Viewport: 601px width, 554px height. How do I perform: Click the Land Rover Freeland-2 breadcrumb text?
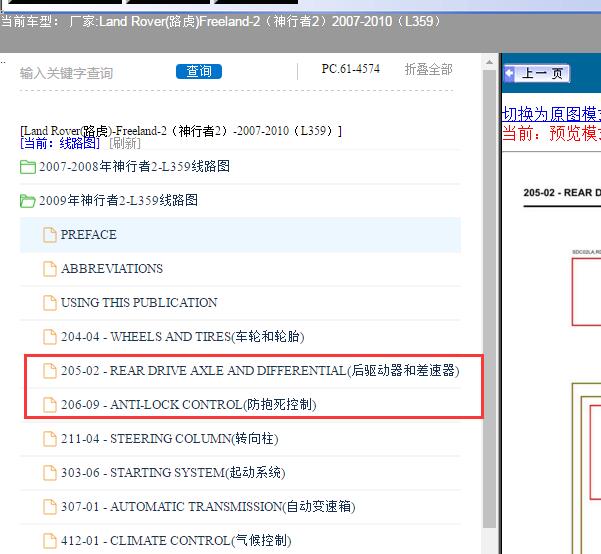click(181, 131)
